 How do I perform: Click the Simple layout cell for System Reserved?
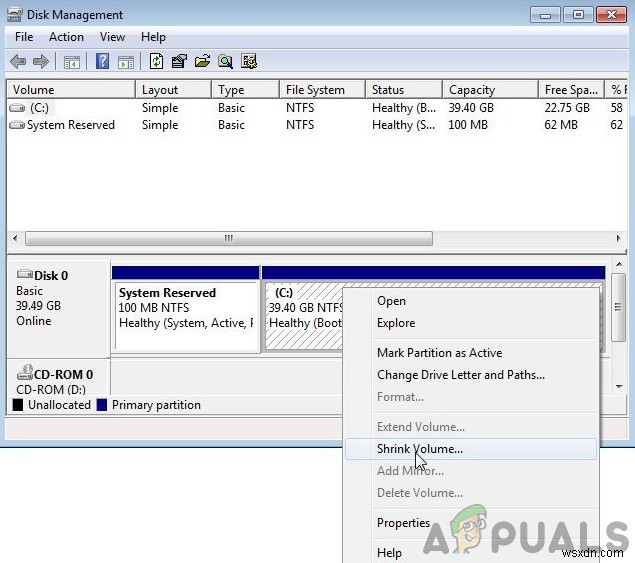[160, 125]
